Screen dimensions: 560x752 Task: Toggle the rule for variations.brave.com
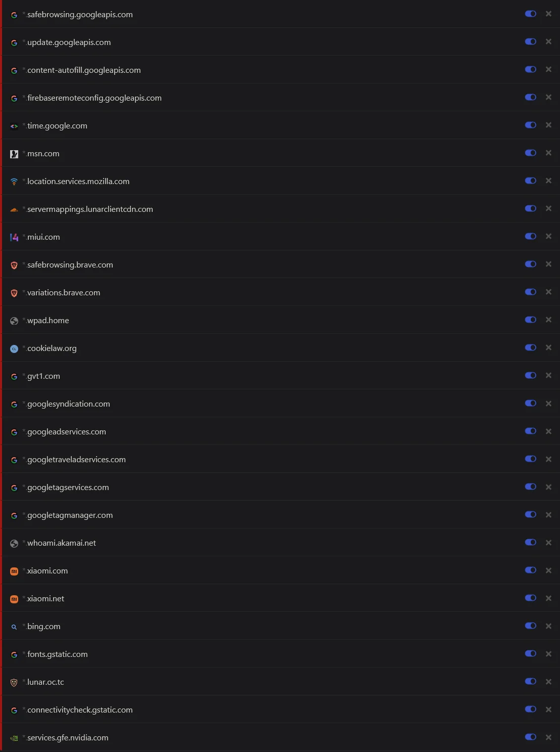coord(530,292)
